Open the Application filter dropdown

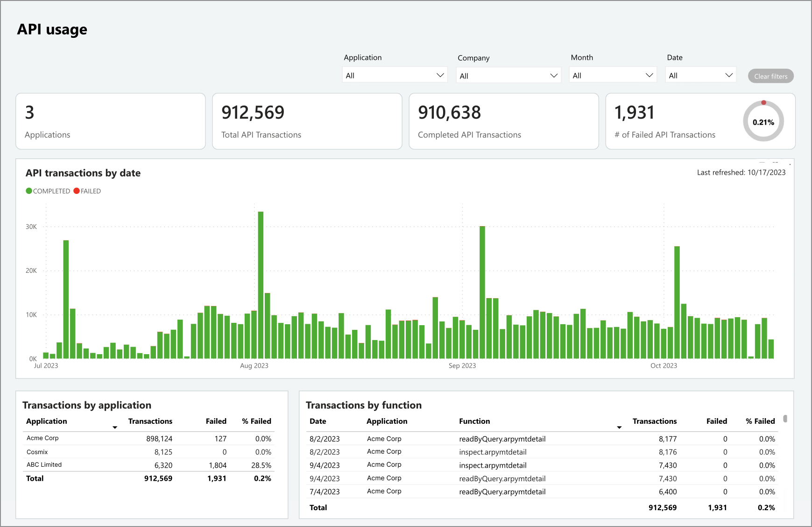pyautogui.click(x=395, y=75)
